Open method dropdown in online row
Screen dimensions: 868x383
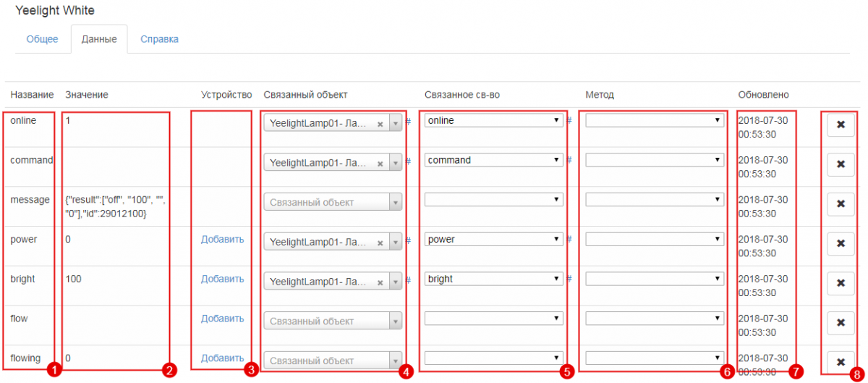click(655, 120)
